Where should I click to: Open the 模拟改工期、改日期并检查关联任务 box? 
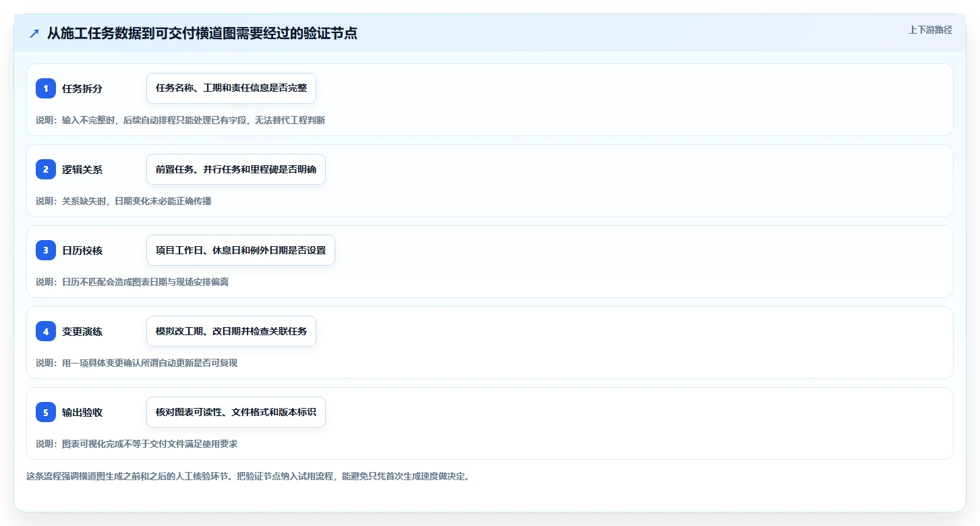(231, 331)
